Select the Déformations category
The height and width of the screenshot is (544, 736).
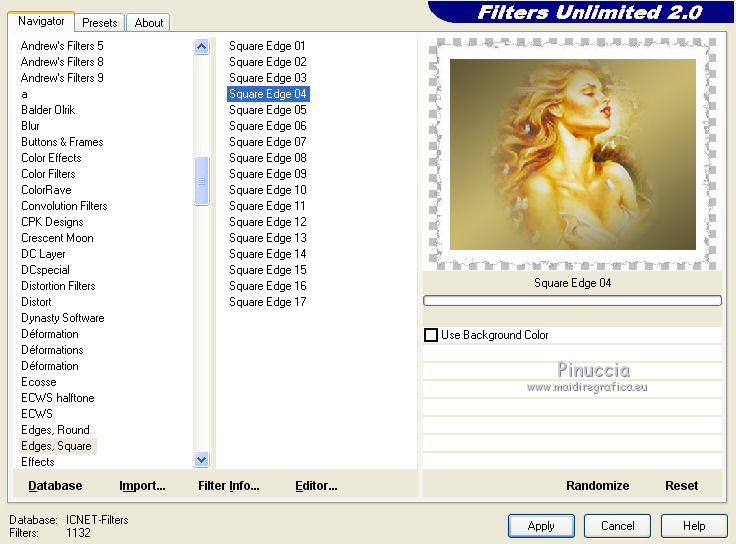[52, 350]
